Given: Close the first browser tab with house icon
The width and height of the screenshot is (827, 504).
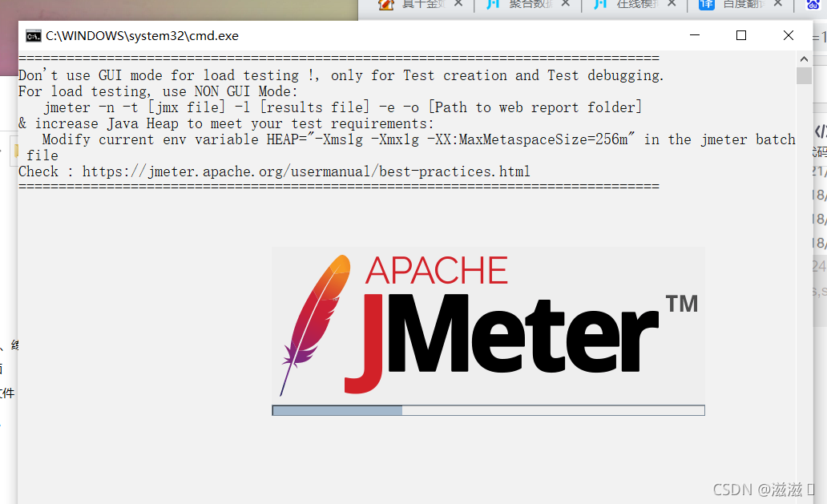Looking at the screenshot, I should (458, 4).
